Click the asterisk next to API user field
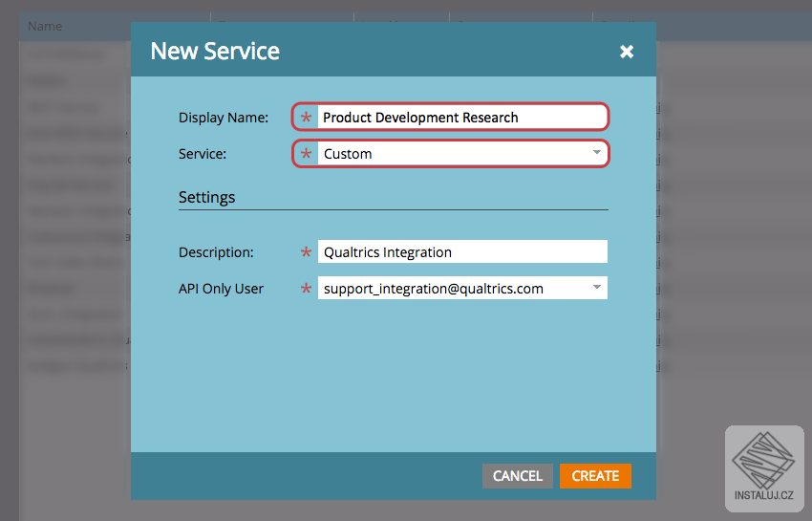Image resolution: width=812 pixels, height=521 pixels. click(x=306, y=288)
